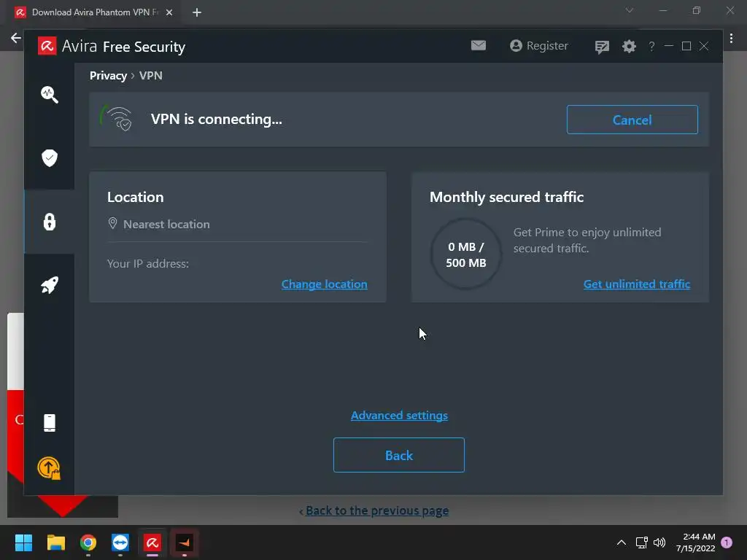747x560 pixels.
Task: Click the orange arrow taskbar app
Action: 185,542
